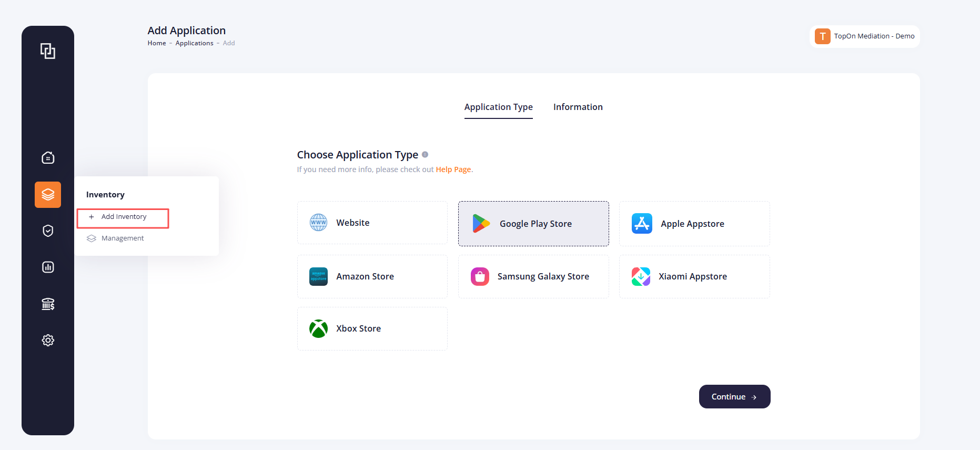Open the settings gear sidebar icon

coord(48,341)
